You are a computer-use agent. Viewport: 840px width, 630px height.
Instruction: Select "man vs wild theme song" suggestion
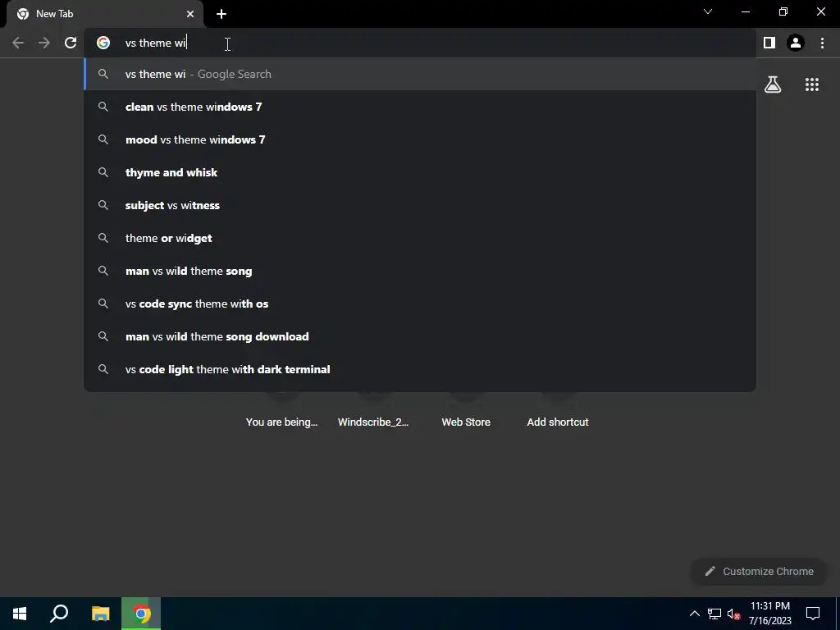420,271
